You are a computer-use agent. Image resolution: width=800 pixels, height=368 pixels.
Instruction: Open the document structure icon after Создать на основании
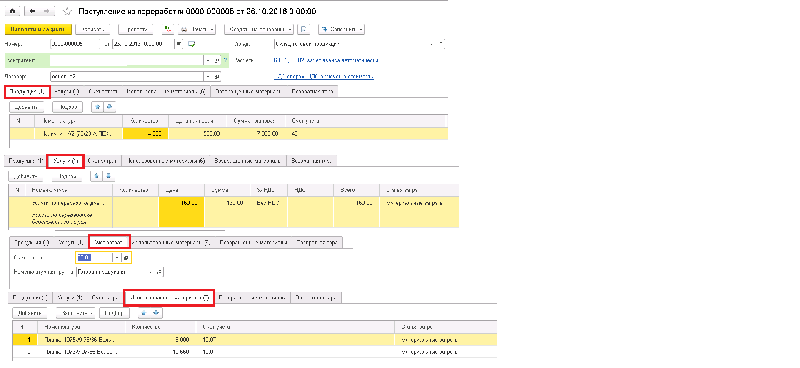pos(304,30)
